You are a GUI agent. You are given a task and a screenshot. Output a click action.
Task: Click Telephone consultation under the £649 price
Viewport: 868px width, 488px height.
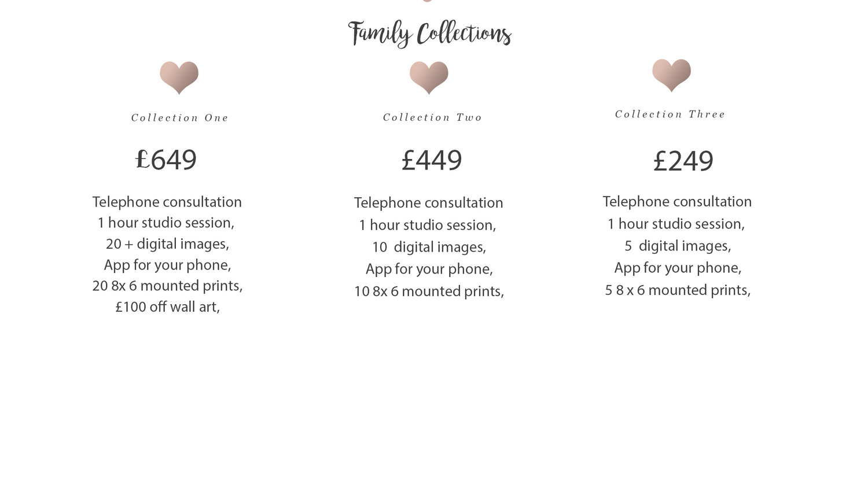167,202
